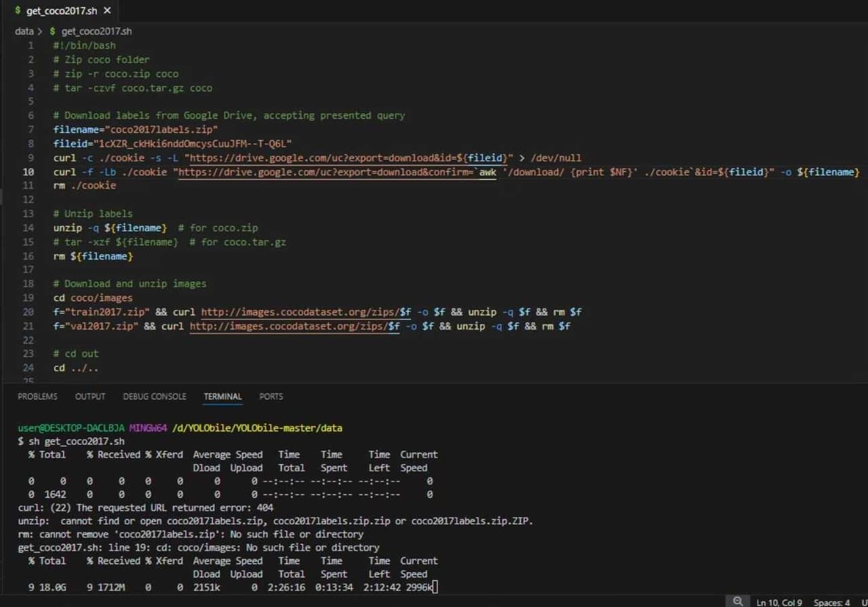The height and width of the screenshot is (607, 868).
Task: Click the shell file icon on the editor tab
Action: [18, 11]
